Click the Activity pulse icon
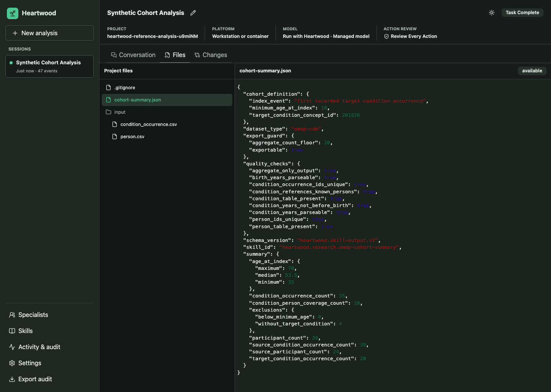Viewport: 551px width, 392px height. 12,347
